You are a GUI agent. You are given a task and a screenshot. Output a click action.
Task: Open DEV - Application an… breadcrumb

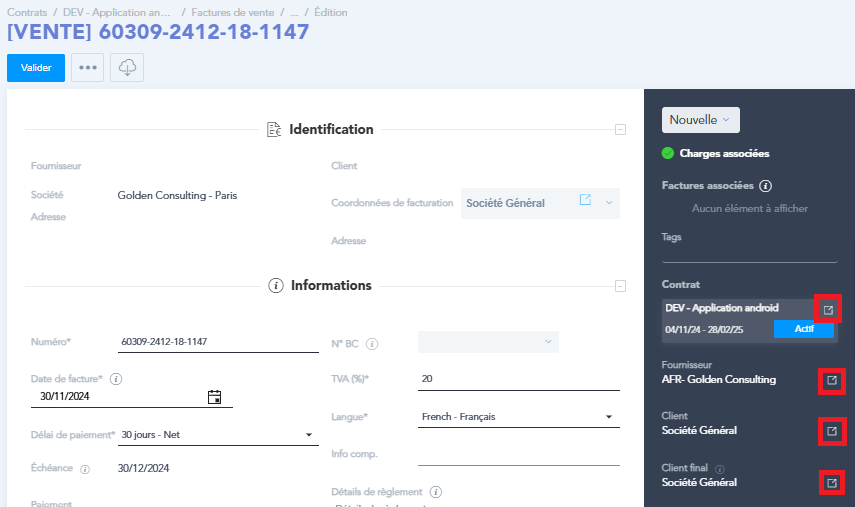pos(117,12)
